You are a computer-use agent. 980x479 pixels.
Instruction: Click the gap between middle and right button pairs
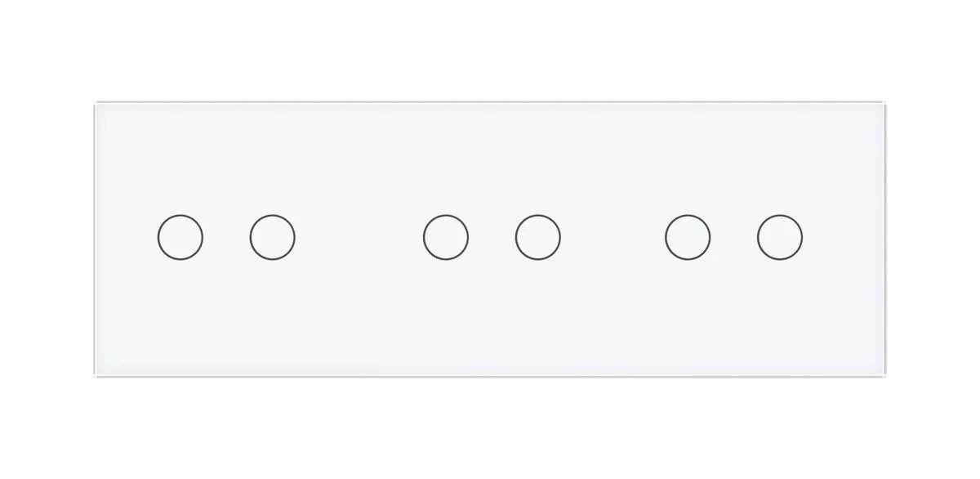612,238
